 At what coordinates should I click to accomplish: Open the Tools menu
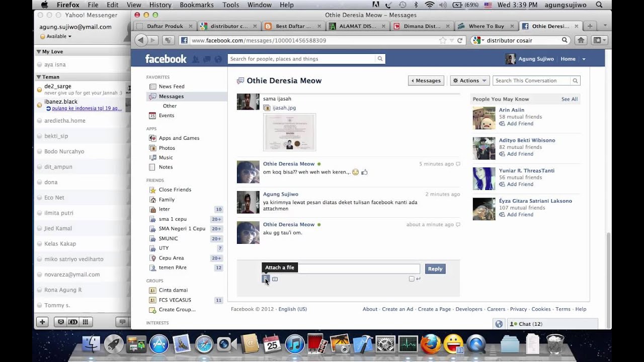(x=230, y=5)
